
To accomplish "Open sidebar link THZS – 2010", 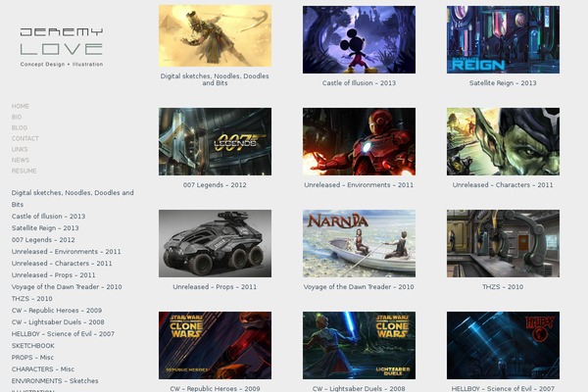I will point(32,299).
